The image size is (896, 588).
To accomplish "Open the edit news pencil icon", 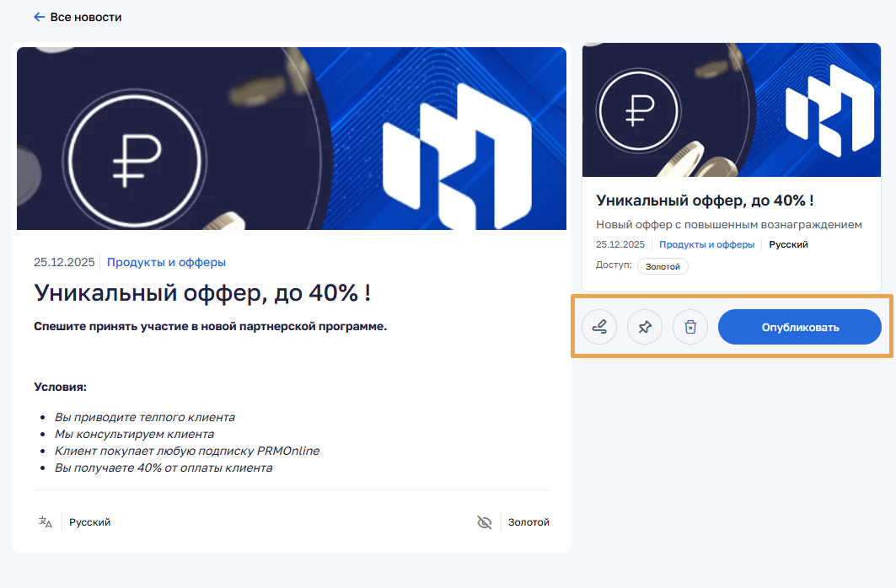I will pyautogui.click(x=599, y=327).
